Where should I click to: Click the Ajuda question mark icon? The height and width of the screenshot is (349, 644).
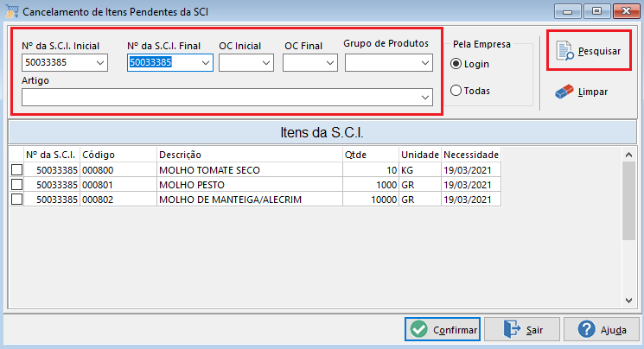pos(586,329)
